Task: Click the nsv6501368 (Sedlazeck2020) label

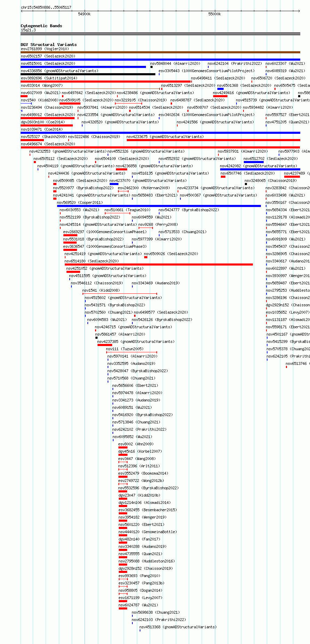Action: [x=244, y=85]
